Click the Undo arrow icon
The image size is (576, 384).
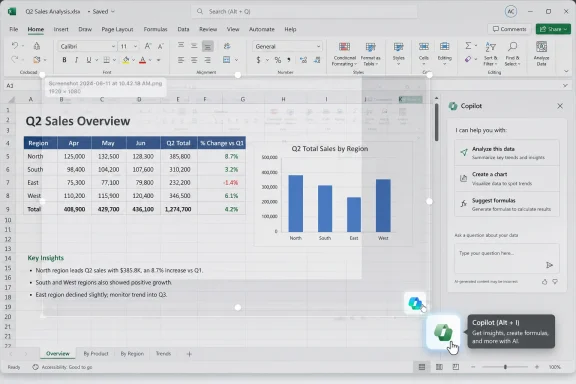(x=15, y=46)
